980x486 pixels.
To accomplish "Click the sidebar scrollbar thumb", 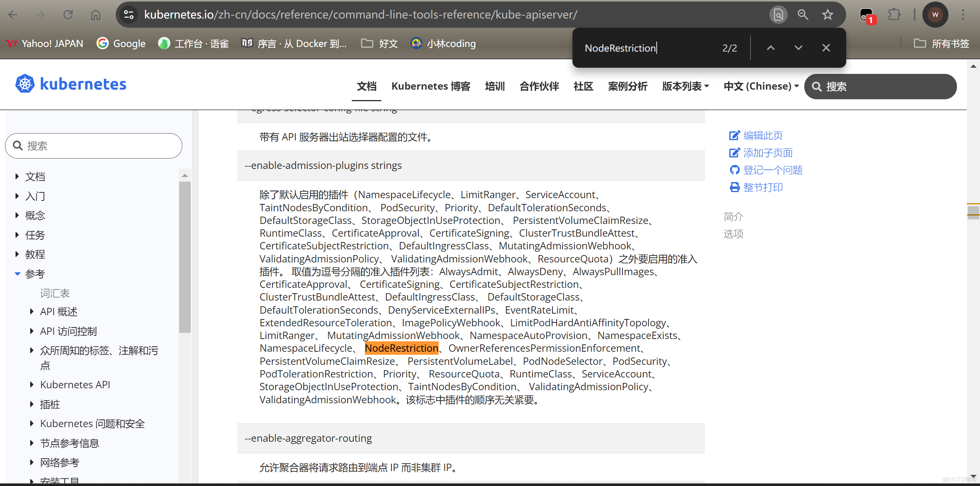I will coord(185,257).
